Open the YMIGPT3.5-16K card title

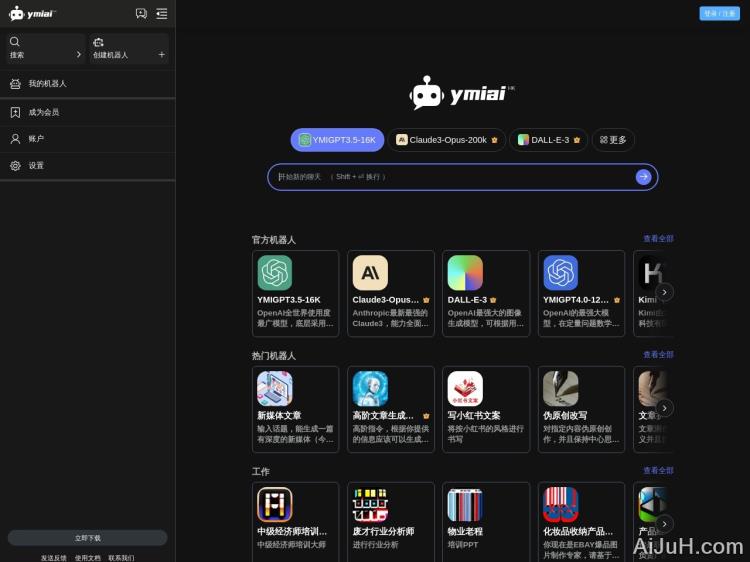point(289,300)
